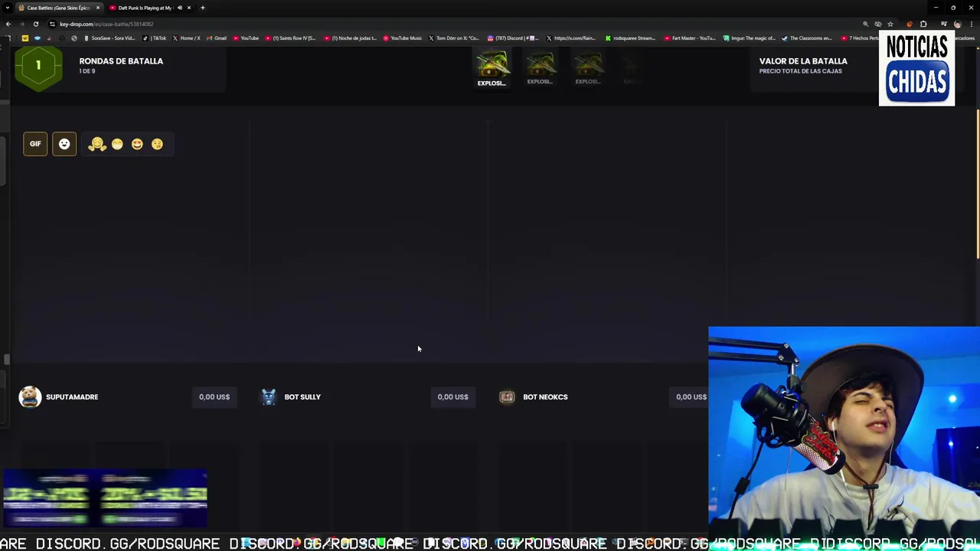Click the '1 DE 9' round counter
This screenshot has width=980, height=551.
[87, 71]
